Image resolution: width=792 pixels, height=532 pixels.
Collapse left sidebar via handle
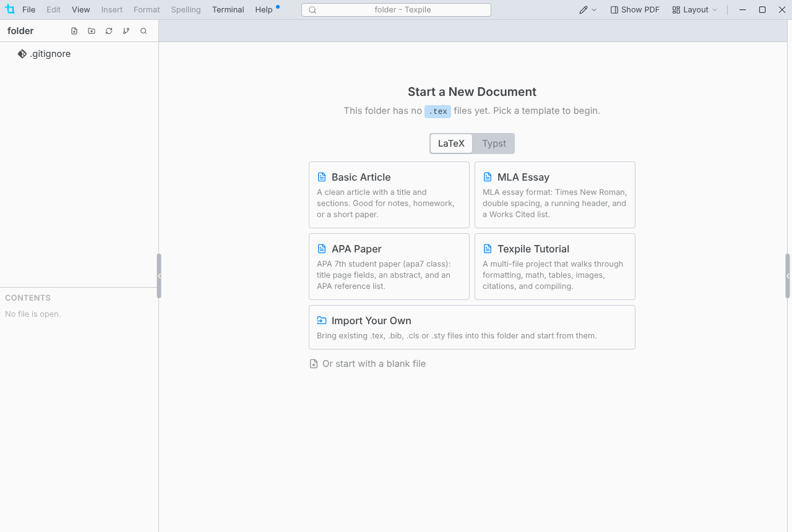(x=159, y=276)
